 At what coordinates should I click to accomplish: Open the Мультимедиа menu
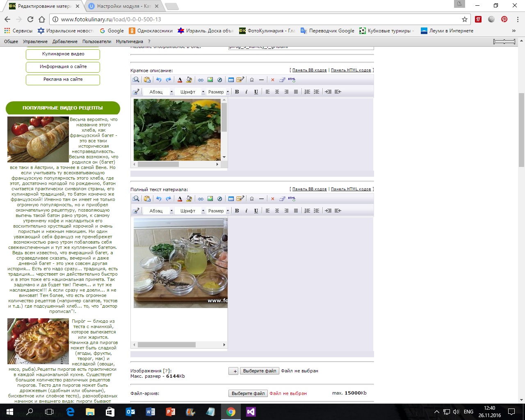130,41
